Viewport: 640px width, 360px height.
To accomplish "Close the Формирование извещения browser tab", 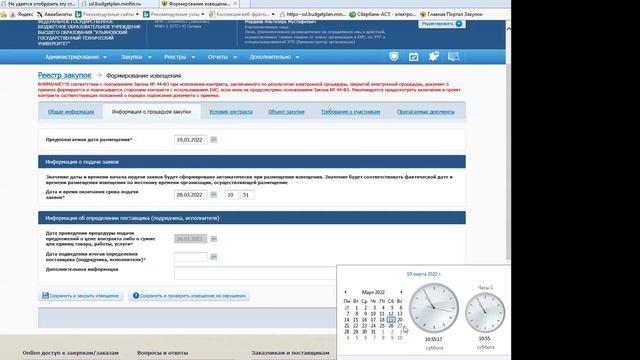I will coord(235,4).
